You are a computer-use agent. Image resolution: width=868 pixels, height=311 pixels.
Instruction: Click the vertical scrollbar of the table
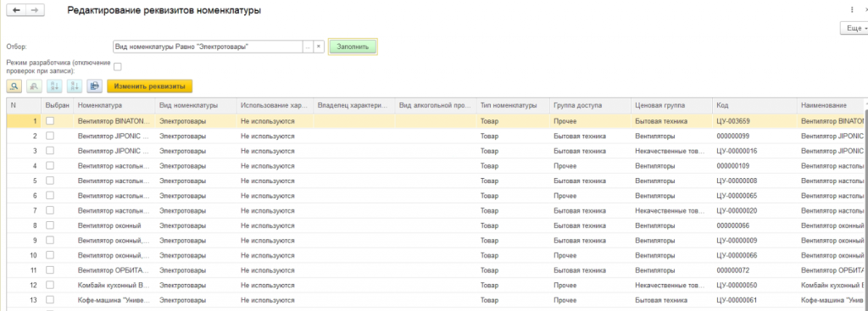click(x=865, y=205)
